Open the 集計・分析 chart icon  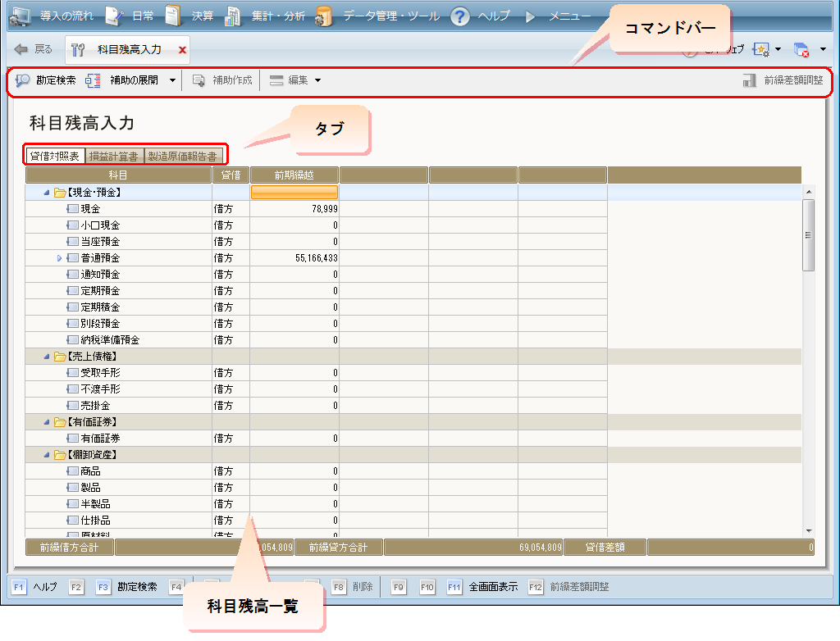tap(234, 15)
